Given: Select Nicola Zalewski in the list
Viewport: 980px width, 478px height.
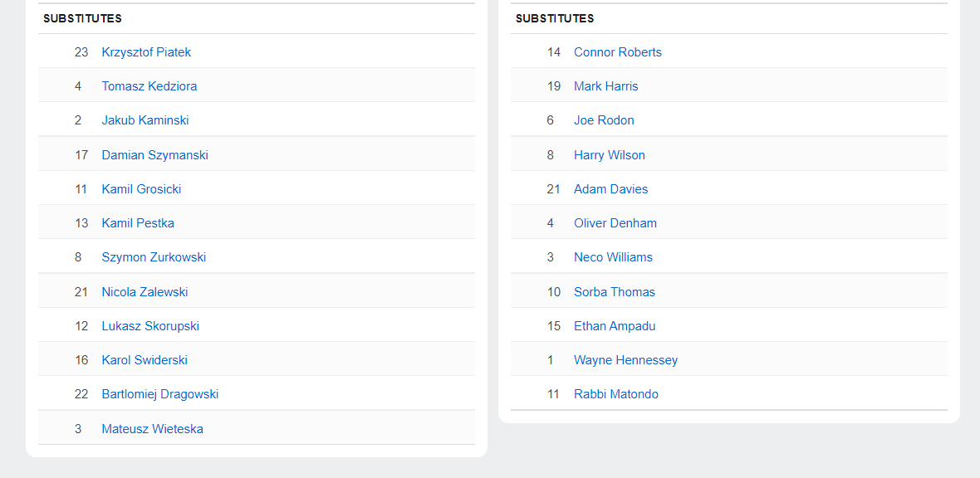Looking at the screenshot, I should (x=145, y=292).
